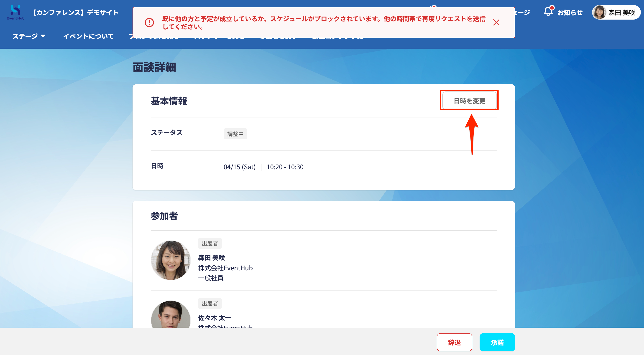Click 出展者 badge above 森田 美咲

tap(210, 243)
